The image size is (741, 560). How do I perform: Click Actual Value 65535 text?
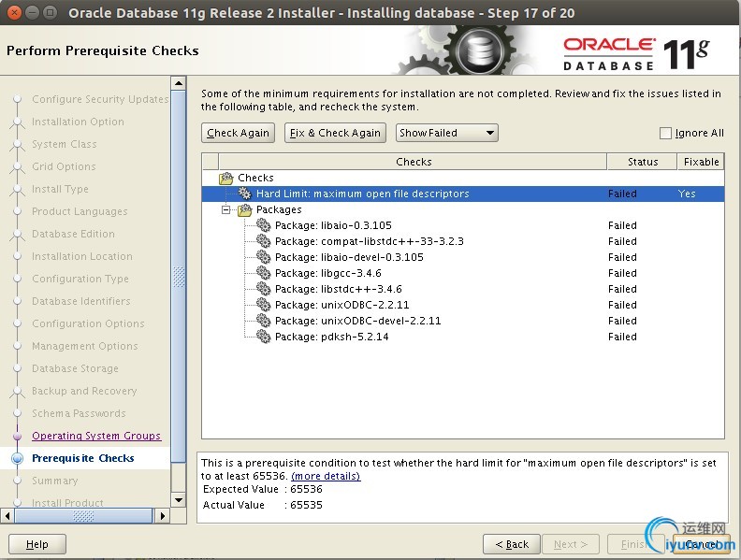pyautogui.click(x=263, y=505)
